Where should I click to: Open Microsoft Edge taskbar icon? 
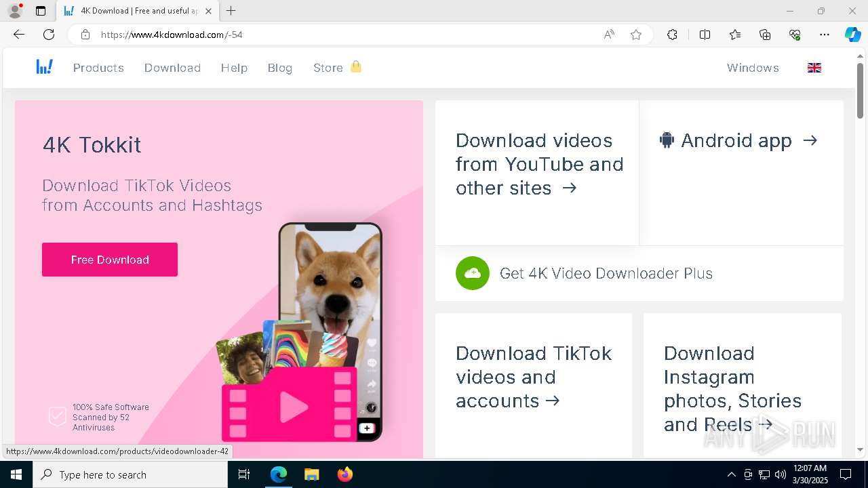pyautogui.click(x=279, y=474)
